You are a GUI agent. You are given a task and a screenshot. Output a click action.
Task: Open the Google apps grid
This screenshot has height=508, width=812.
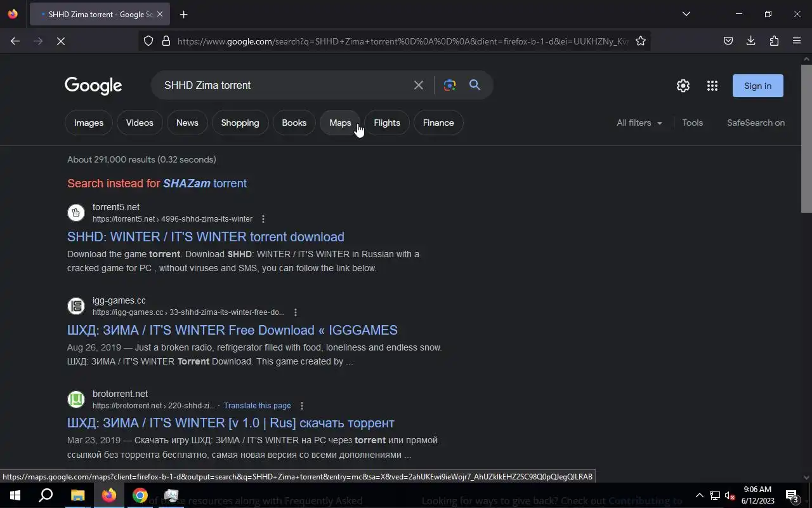[712, 86]
